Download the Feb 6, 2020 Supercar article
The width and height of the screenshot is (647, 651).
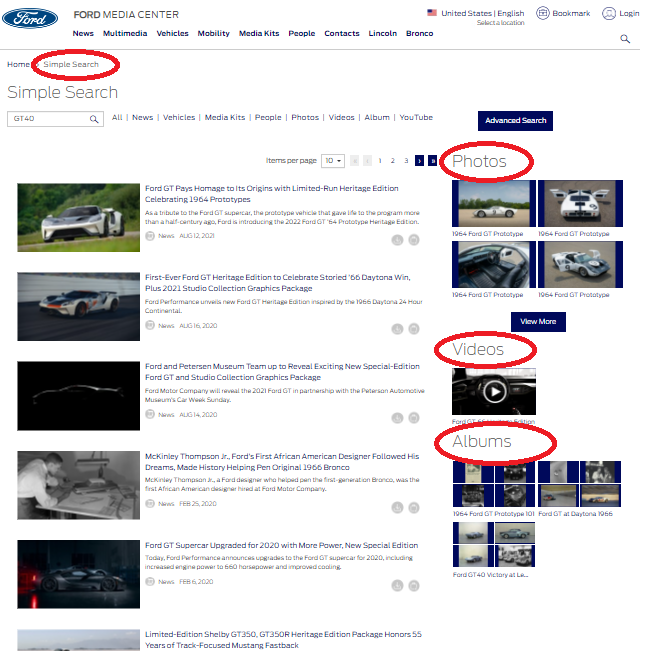(x=397, y=585)
